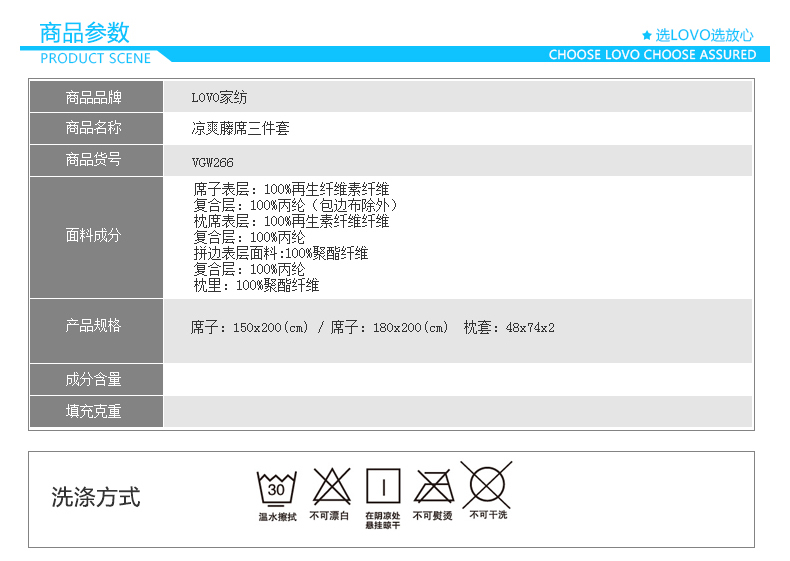Click the do not dry clean icon

tap(487, 485)
